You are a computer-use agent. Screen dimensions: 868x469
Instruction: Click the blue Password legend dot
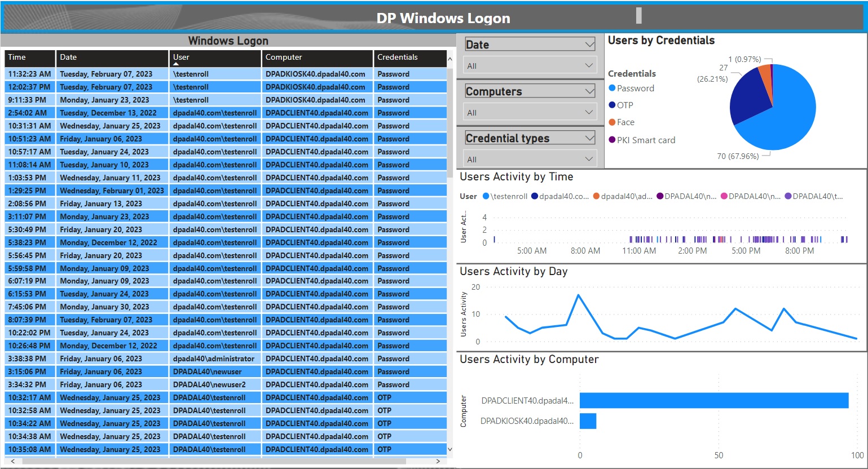coord(612,89)
